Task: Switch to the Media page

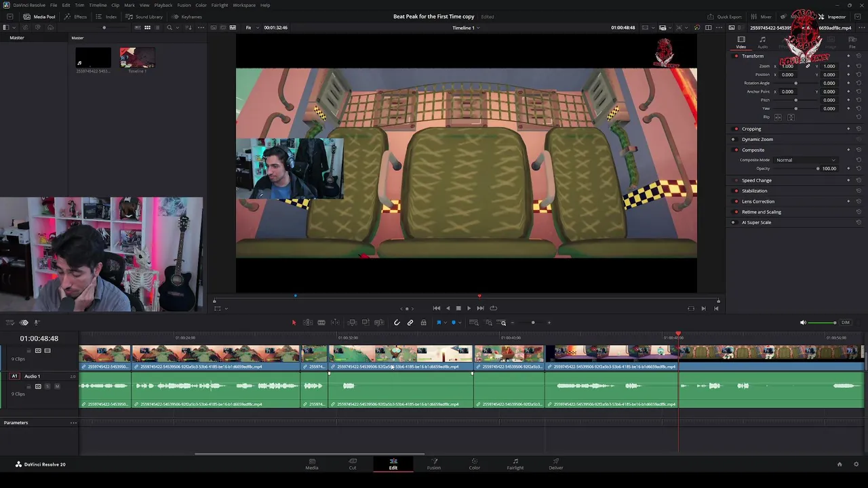Action: (312, 464)
